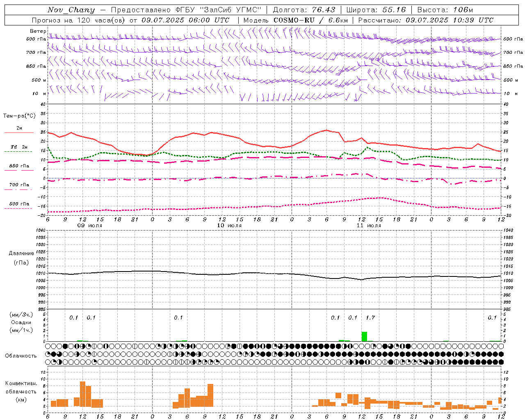This screenshot has height=420, width=525.
Task: Click the green dashed sample under Td 2м
Action: (18, 152)
